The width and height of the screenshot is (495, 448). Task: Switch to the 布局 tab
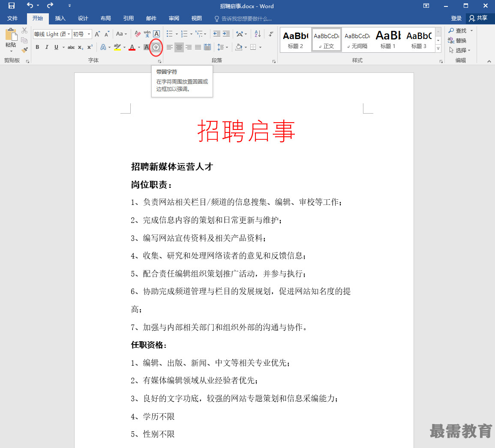pos(106,18)
